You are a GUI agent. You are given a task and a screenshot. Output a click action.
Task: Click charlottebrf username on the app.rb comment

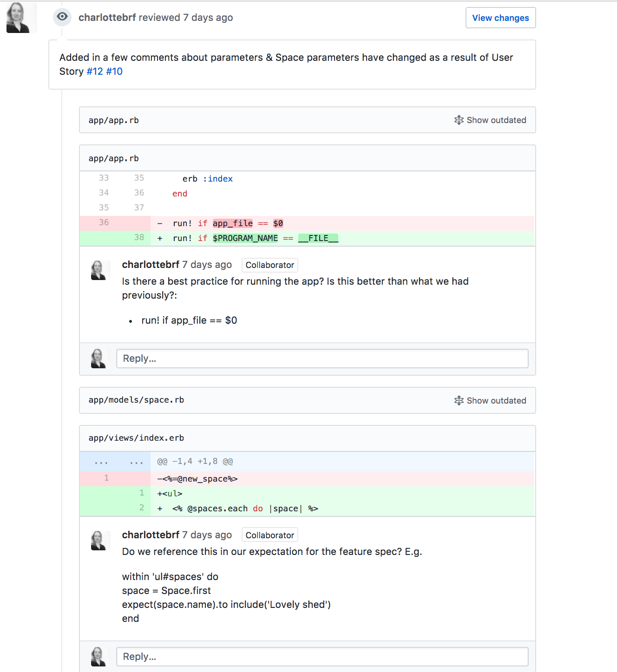[151, 265]
